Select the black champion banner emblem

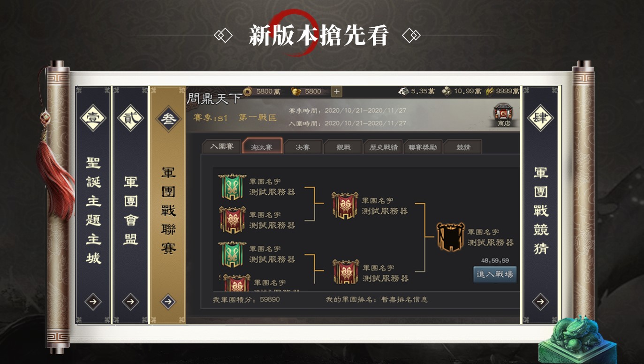pos(450,237)
